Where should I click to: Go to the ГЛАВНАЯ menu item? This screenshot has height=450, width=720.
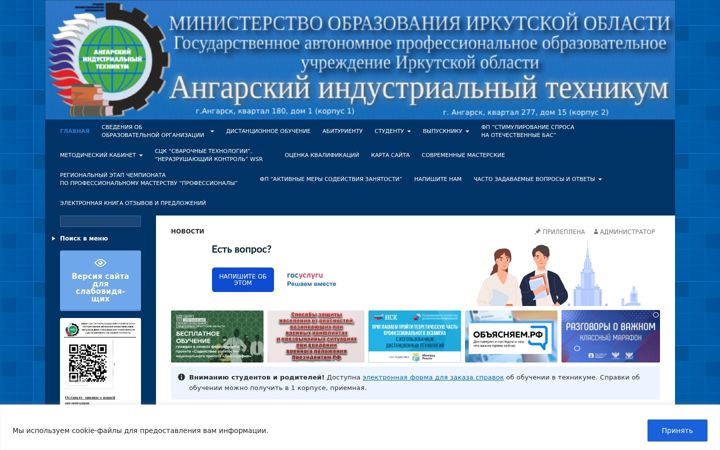pyautogui.click(x=74, y=131)
